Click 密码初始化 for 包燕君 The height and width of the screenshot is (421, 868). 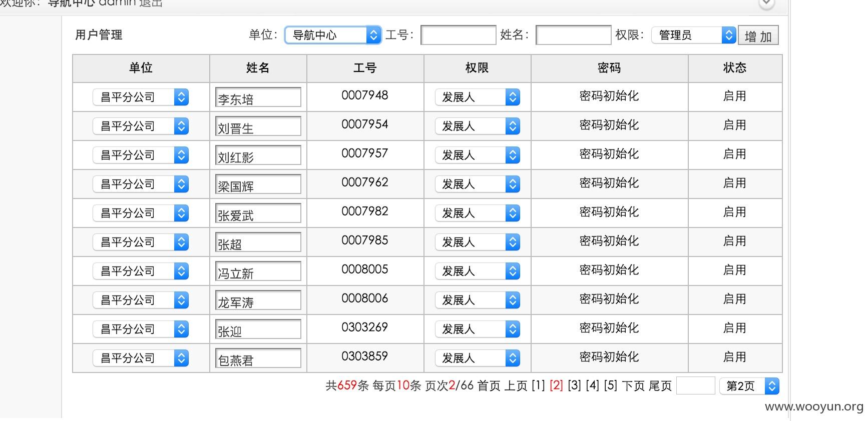[x=609, y=357]
